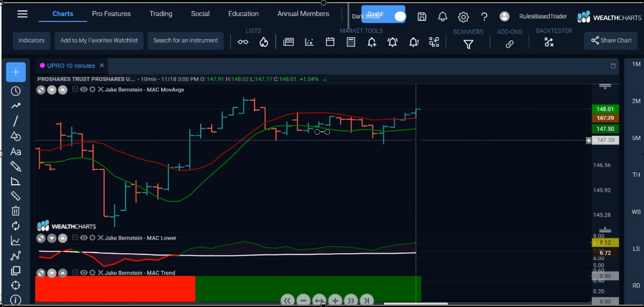Collapse the MAC MovAvgs minus box
The width and height of the screenshot is (644, 307).
click(x=75, y=89)
